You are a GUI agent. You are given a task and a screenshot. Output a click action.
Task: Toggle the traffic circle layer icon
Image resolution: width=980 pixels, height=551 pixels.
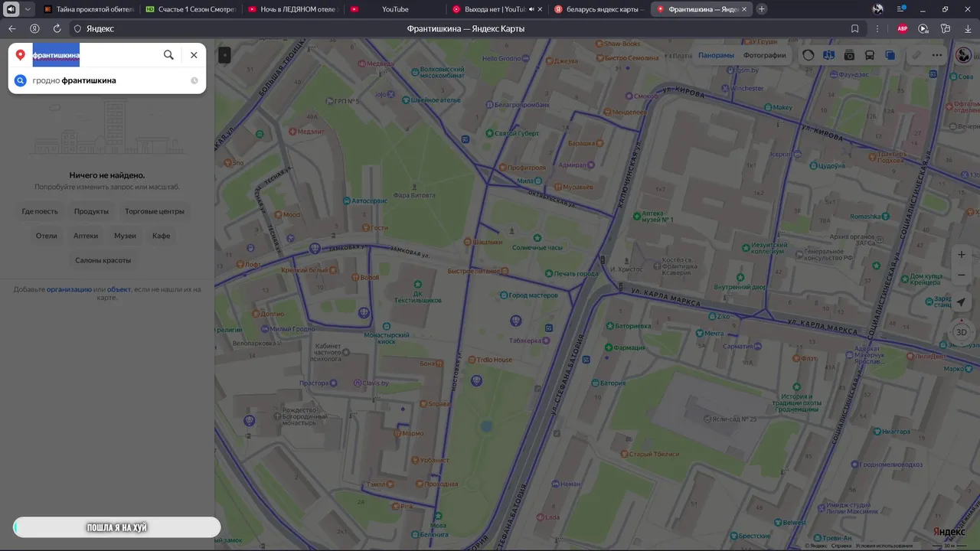point(808,55)
